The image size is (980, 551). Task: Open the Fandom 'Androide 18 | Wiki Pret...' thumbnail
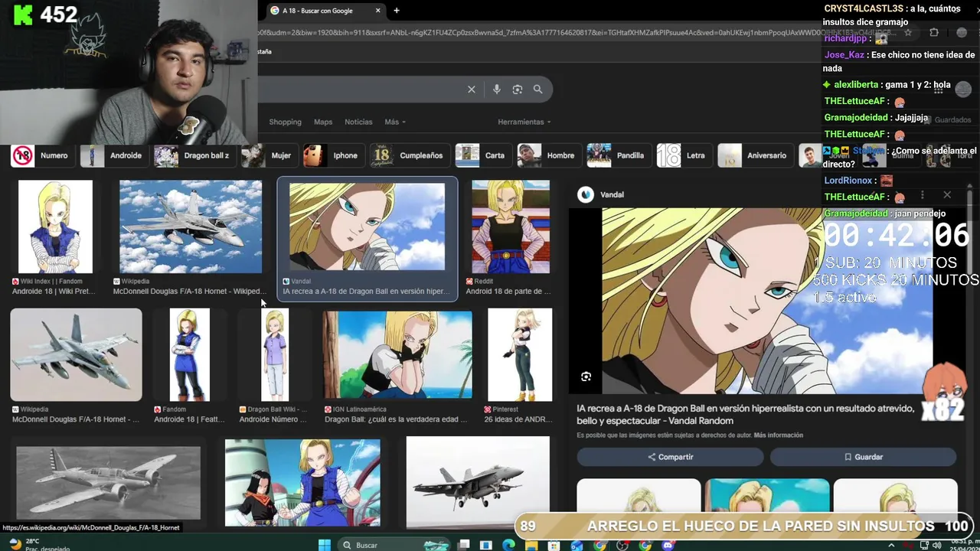[55, 227]
